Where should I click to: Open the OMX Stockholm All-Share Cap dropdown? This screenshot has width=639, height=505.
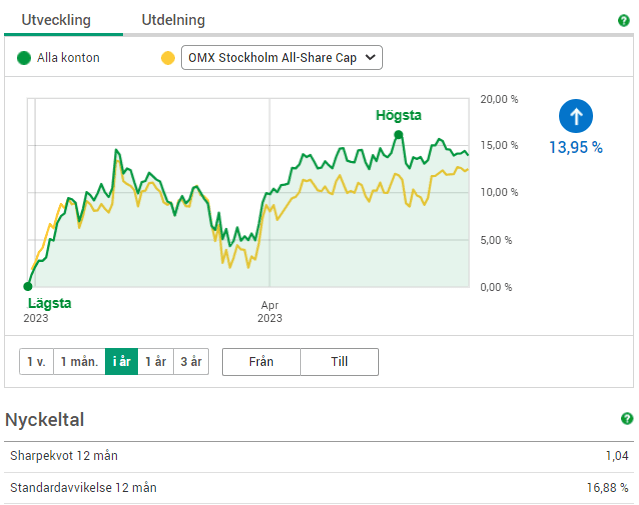click(x=281, y=58)
